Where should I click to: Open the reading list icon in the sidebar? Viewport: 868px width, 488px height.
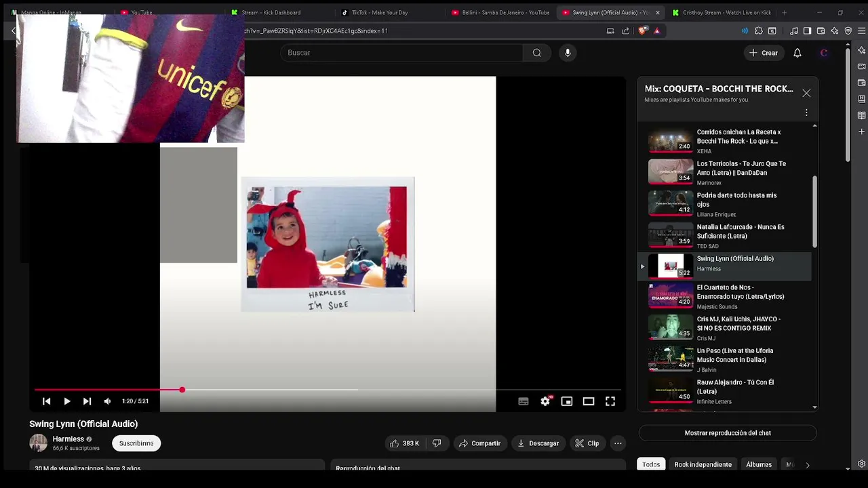862,115
